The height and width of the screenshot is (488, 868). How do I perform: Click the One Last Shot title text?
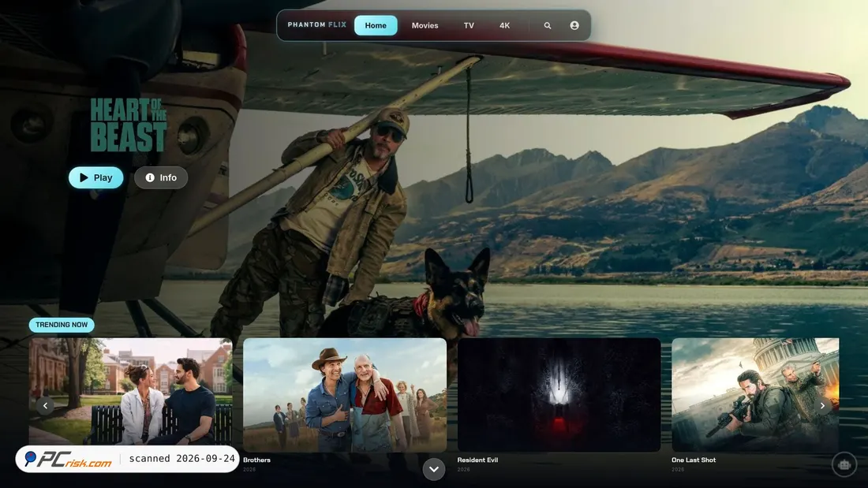pyautogui.click(x=694, y=460)
